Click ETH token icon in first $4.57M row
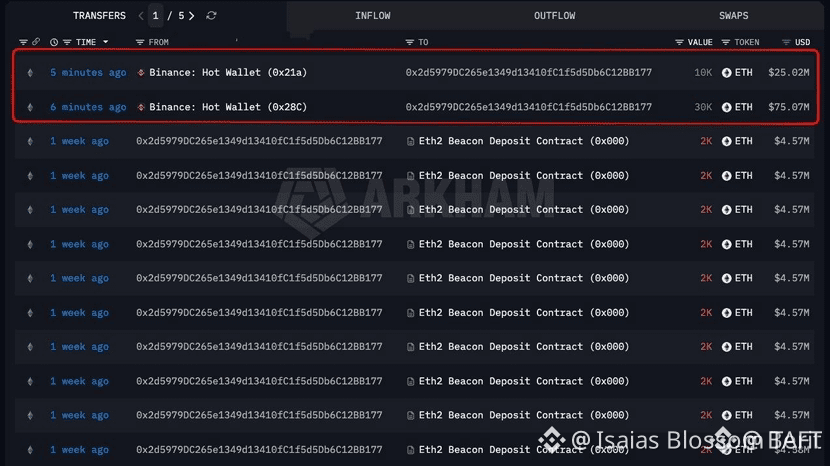 726,141
